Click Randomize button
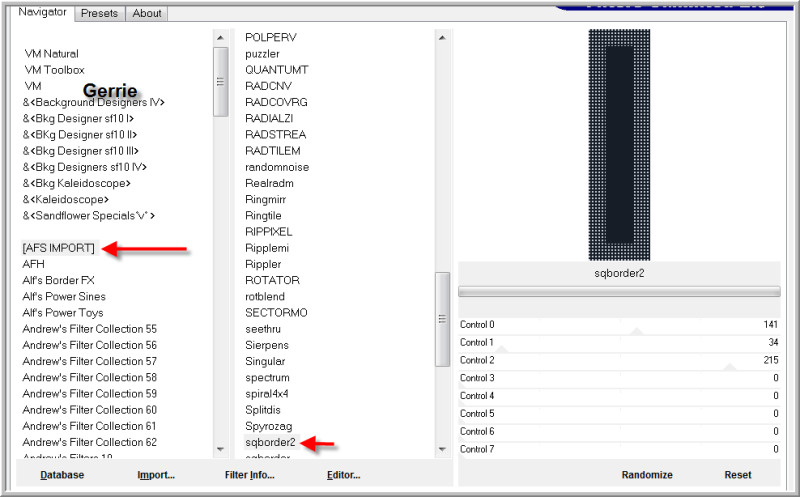The width and height of the screenshot is (800, 497). (x=647, y=475)
